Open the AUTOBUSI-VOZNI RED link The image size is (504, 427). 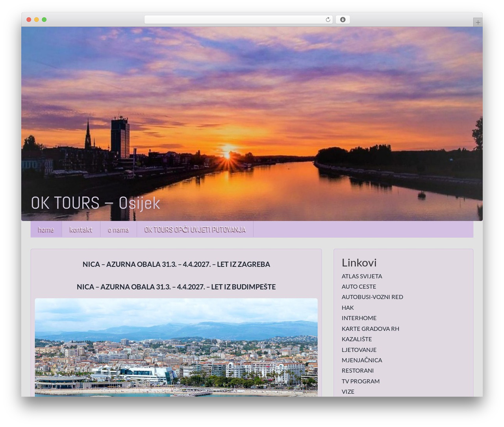point(372,297)
